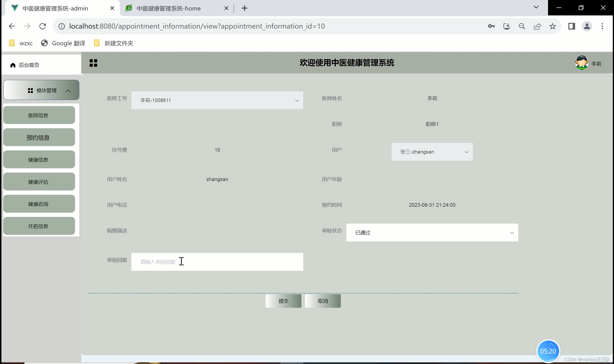Viewport: 614px width, 364px height.
Task: Open the 用户 张三-zhangsan dropdown
Action: pyautogui.click(x=432, y=152)
